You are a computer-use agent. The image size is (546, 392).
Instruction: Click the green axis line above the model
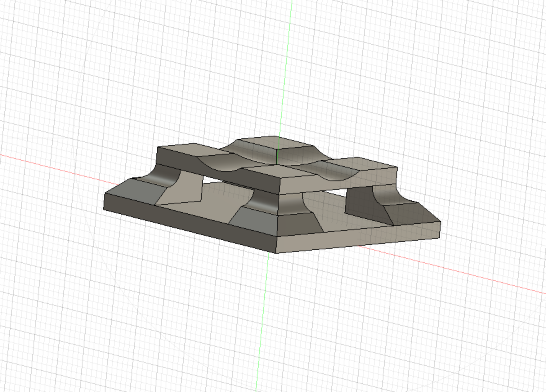[x=287, y=62]
